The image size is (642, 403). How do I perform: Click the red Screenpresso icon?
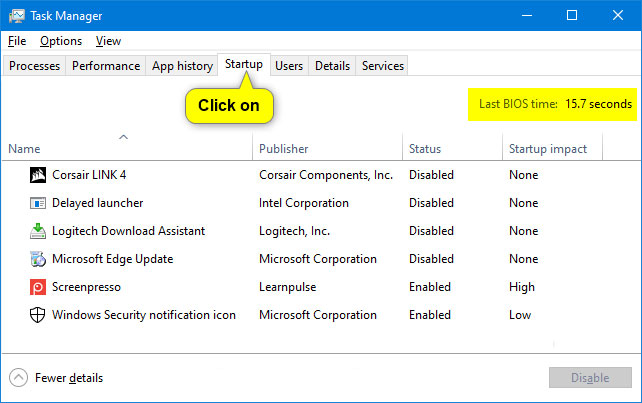click(x=38, y=287)
